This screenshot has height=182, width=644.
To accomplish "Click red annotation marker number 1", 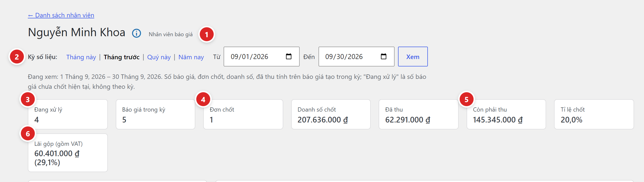I will coord(206,34).
